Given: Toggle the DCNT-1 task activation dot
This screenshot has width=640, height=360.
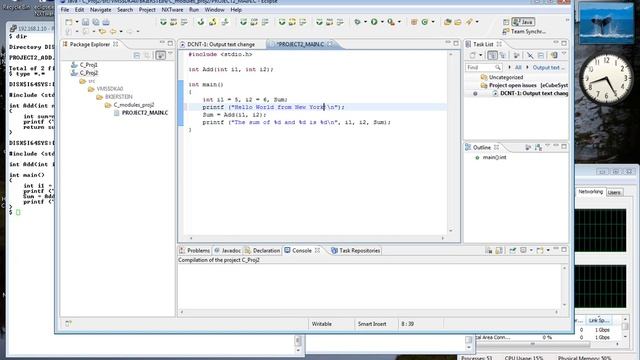Looking at the screenshot, I should pos(475,93).
